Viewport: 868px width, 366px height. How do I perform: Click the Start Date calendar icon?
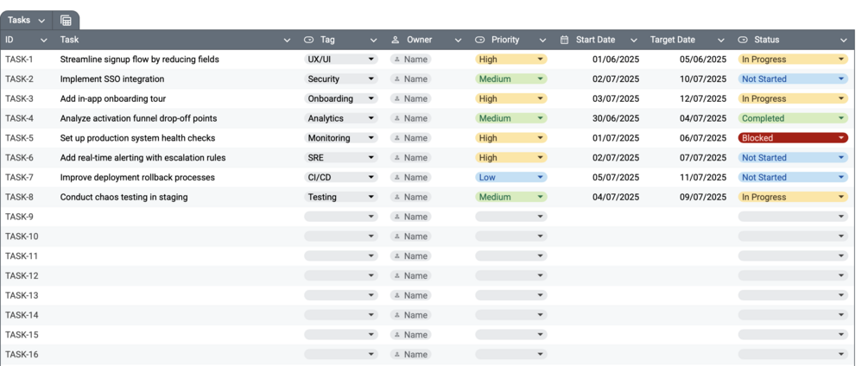(x=565, y=40)
